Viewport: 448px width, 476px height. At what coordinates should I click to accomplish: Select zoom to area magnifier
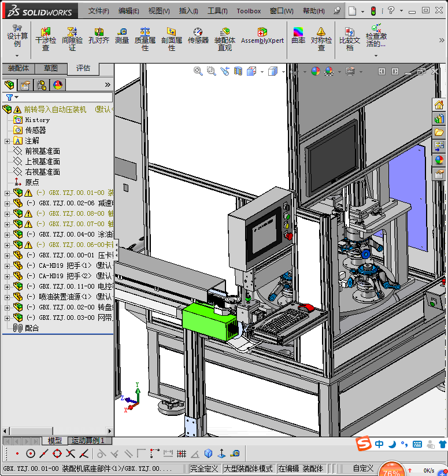[212, 71]
